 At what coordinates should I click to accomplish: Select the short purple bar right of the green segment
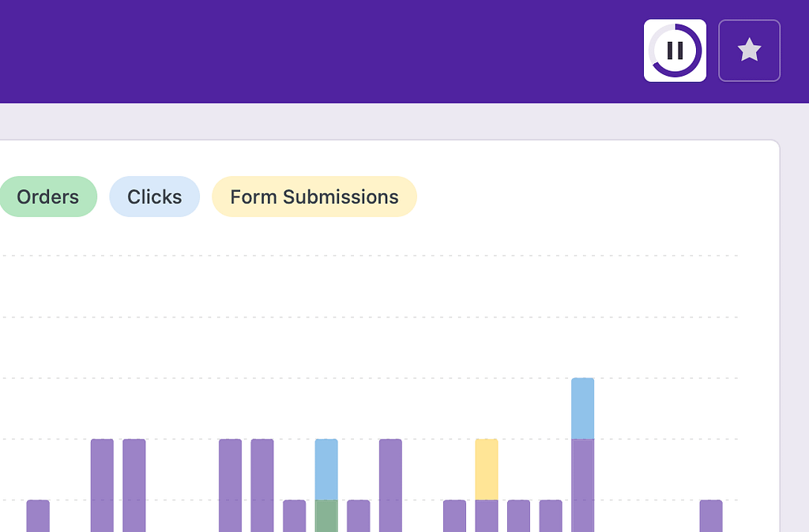tap(359, 516)
